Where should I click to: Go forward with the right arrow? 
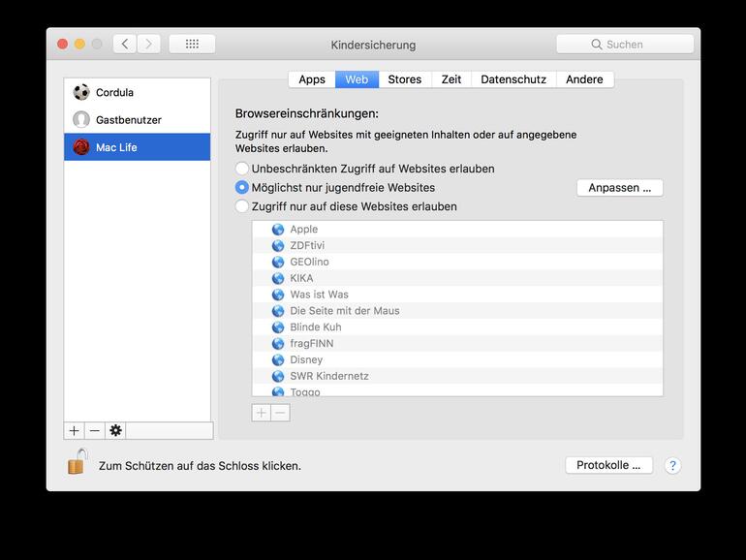[148, 45]
